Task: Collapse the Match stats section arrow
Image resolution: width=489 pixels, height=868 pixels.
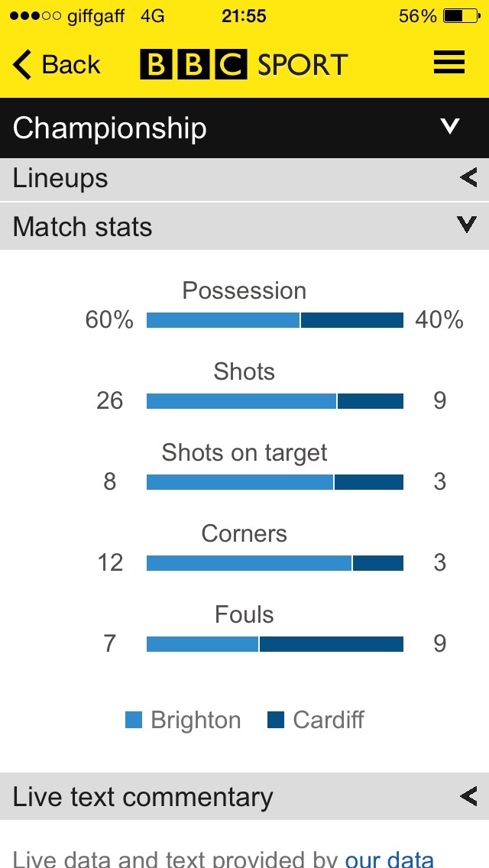Action: pyautogui.click(x=467, y=225)
